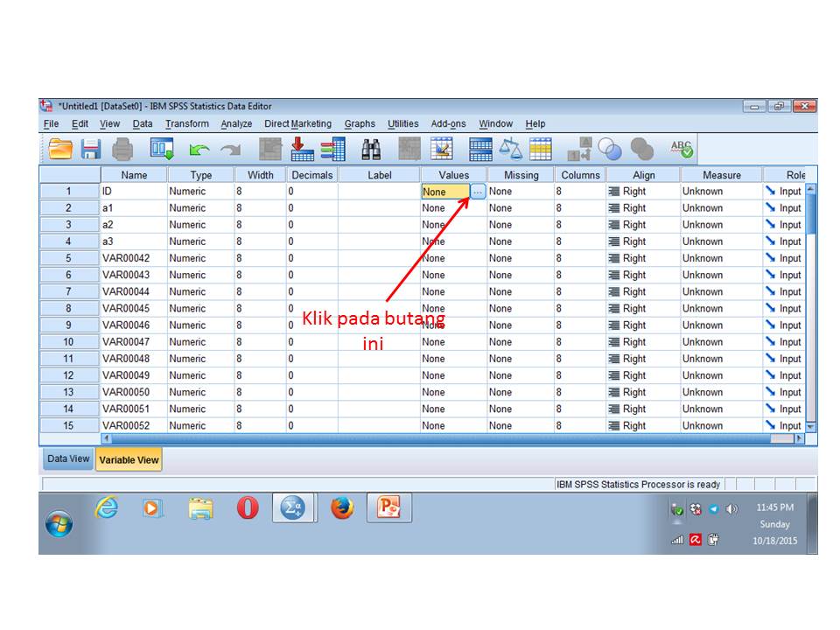Image resolution: width=840 pixels, height=630 pixels.
Task: Switch to the Data View tab
Action: [x=68, y=459]
